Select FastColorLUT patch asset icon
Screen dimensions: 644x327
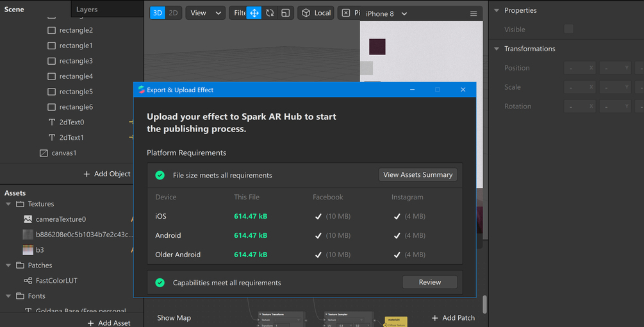coord(28,281)
